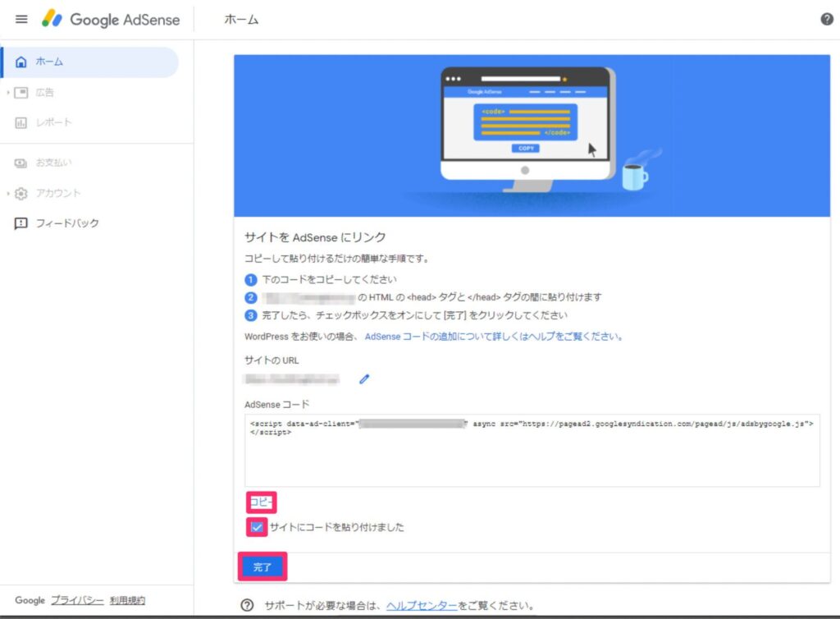Click the サイトの URL label
Screen dimensions: 840x619
(272, 360)
